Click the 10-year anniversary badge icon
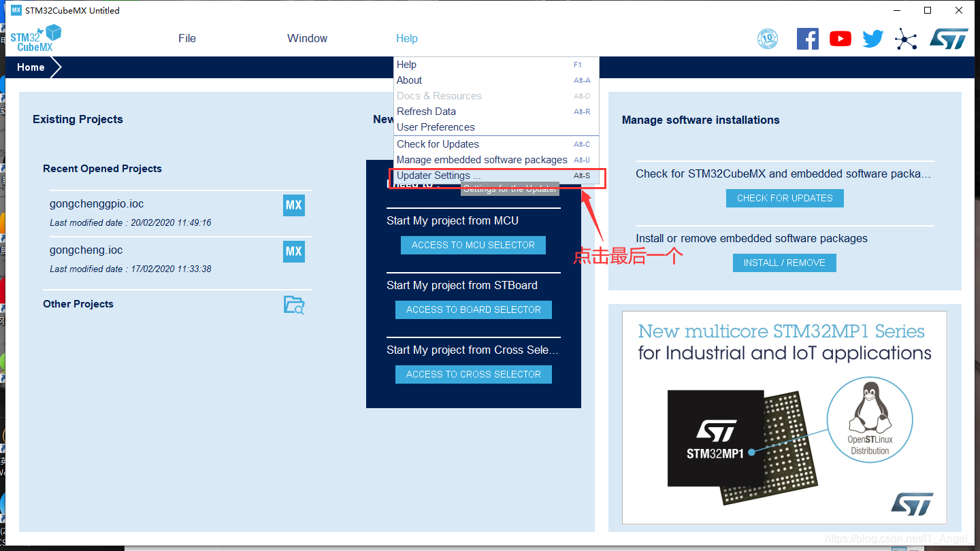The height and width of the screenshot is (551, 980). pos(768,39)
